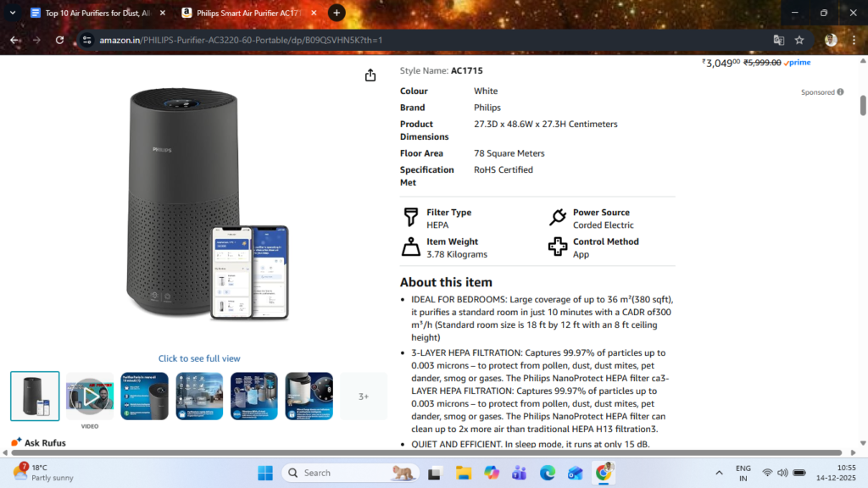Open the tab search dropdown arrow
This screenshot has height=488, width=868.
point(12,13)
